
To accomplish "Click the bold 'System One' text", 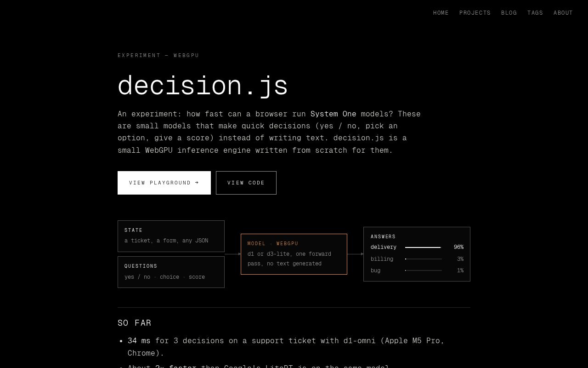I will (334, 114).
